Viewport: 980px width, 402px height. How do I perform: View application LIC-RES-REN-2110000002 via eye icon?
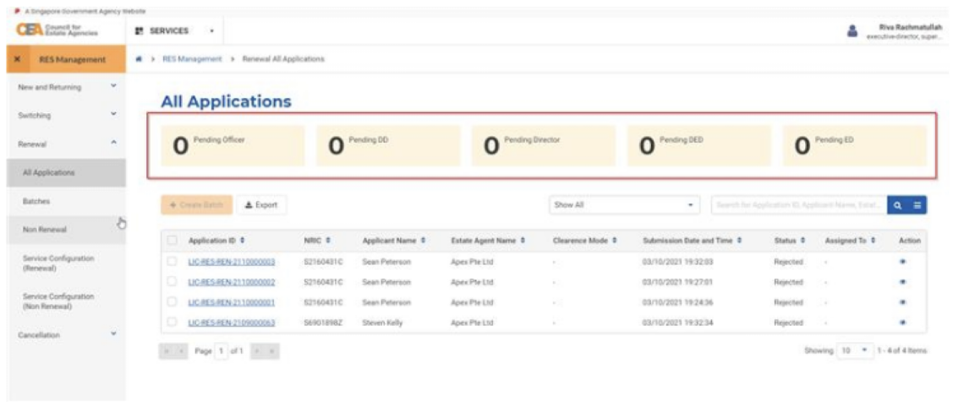tap(902, 282)
